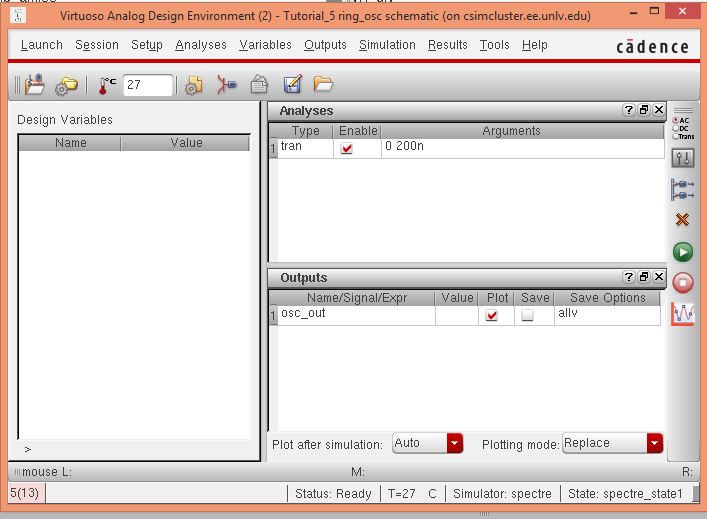Click the Cadence logo
This screenshot has width=707, height=519.
pos(652,46)
